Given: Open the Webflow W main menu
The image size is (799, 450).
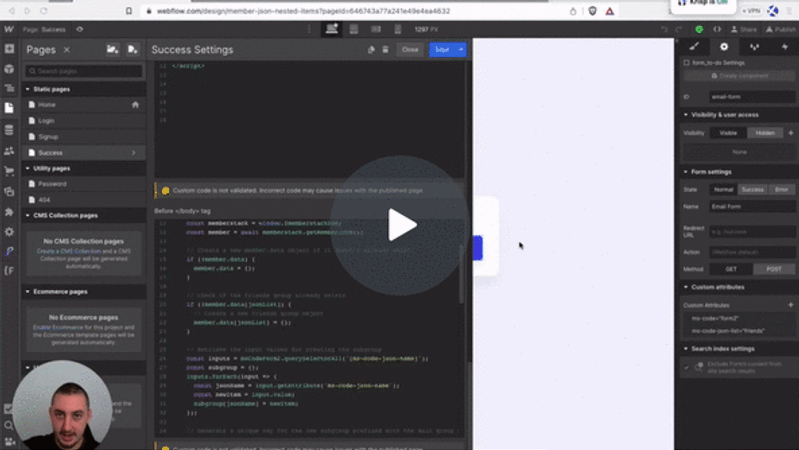Looking at the screenshot, I should [9, 29].
